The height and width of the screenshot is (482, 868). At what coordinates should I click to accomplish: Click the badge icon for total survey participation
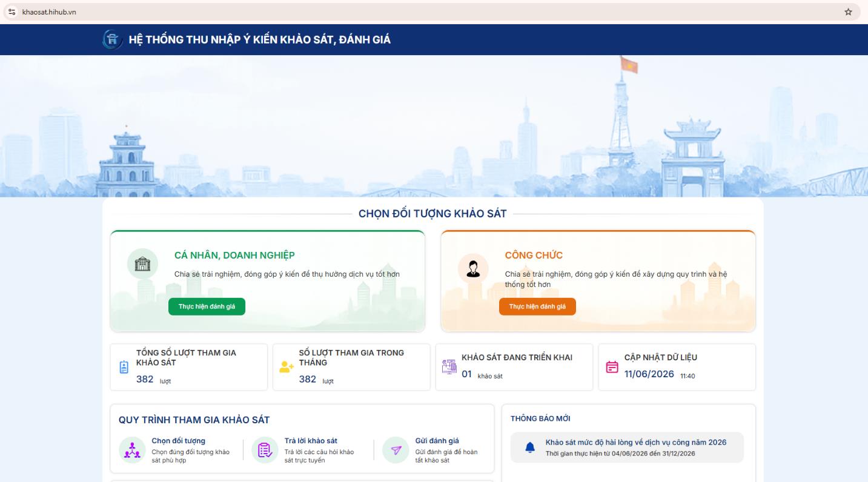124,367
